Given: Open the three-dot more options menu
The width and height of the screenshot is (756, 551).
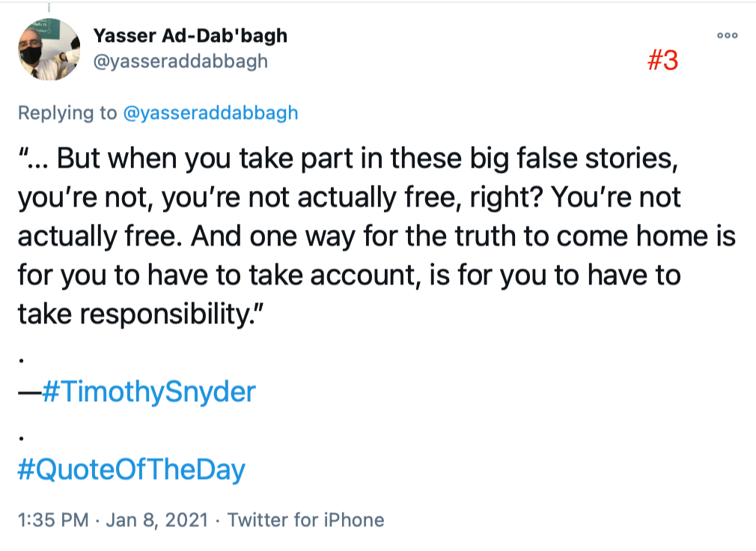Looking at the screenshot, I should (x=727, y=35).
